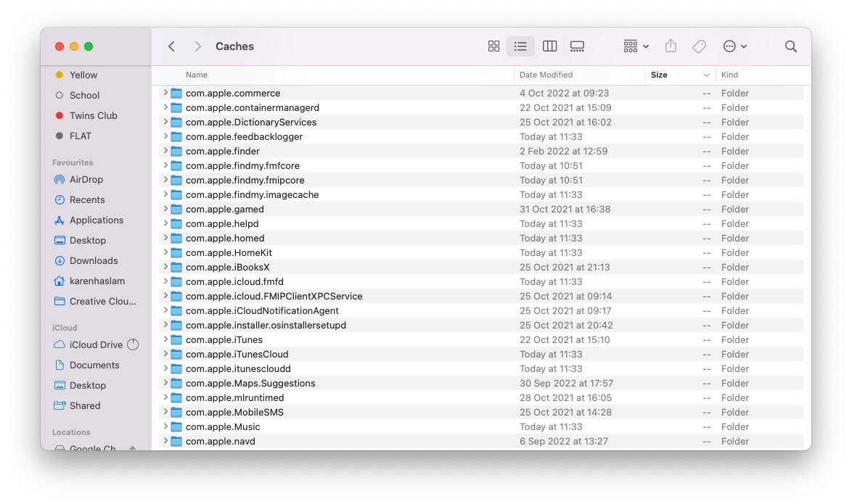Expand the com.apple.HomeKit folder

click(x=165, y=252)
